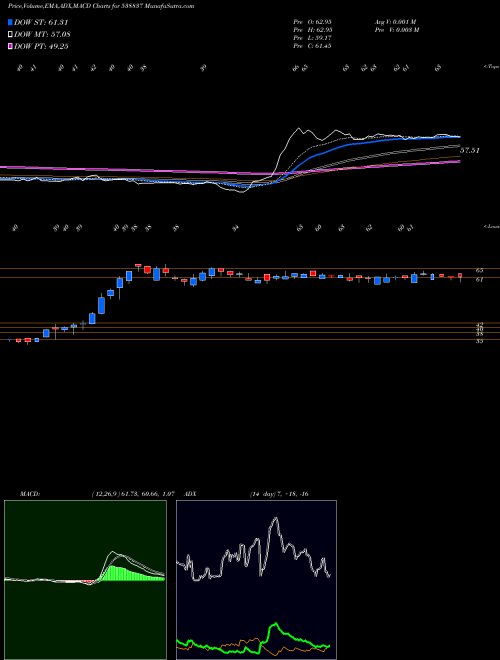
Task: Click the white DOW MT legend swatch
Action: point(11,34)
